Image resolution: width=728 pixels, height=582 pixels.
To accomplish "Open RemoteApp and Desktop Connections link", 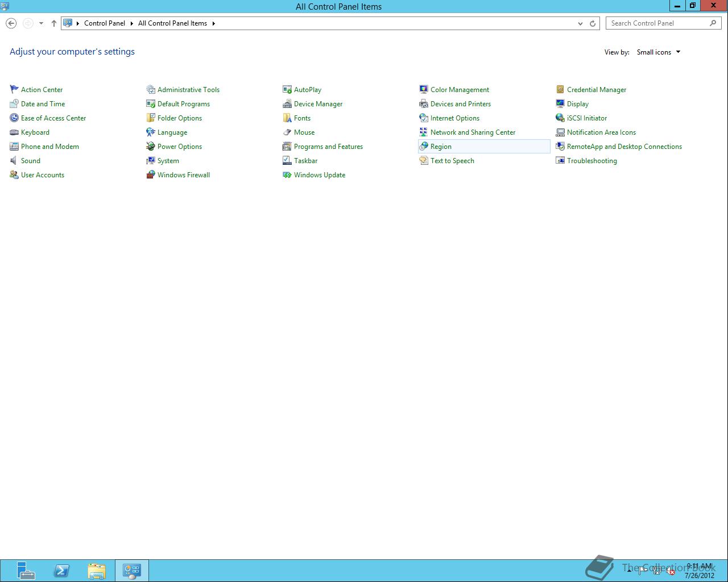I will 624,147.
